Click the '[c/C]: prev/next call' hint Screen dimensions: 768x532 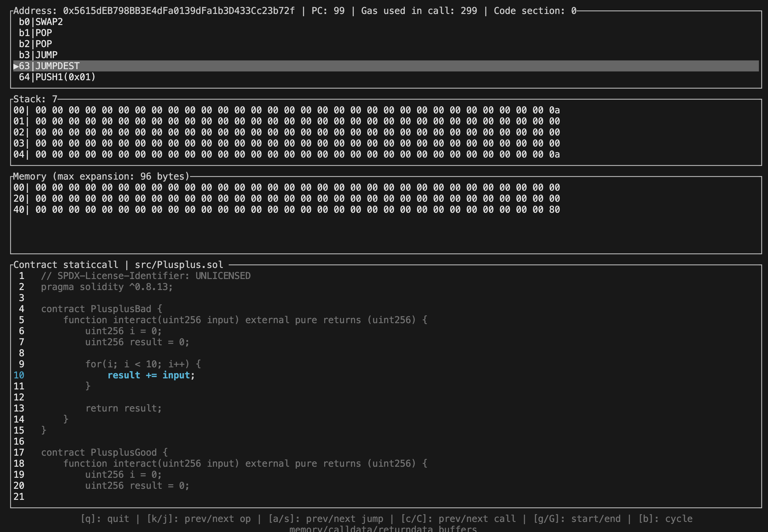pos(458,519)
